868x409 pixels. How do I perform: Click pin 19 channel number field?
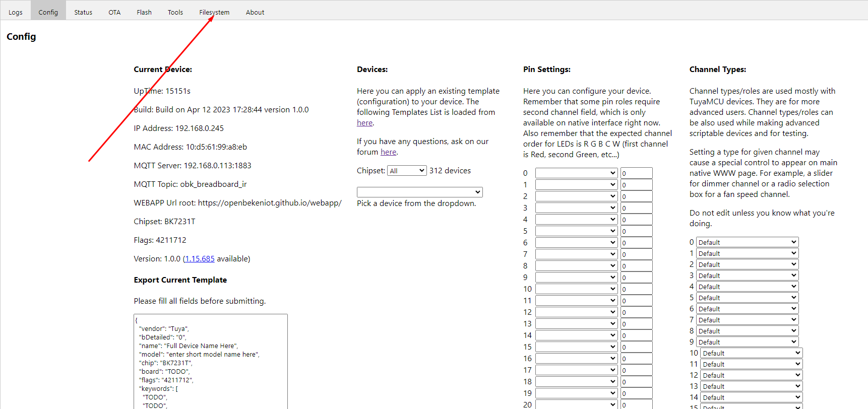tap(636, 393)
